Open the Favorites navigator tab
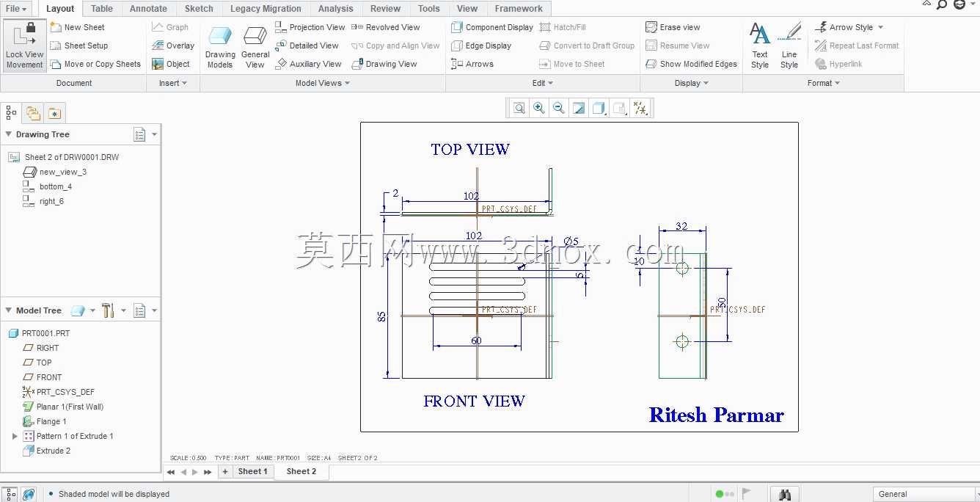 pos(55,112)
